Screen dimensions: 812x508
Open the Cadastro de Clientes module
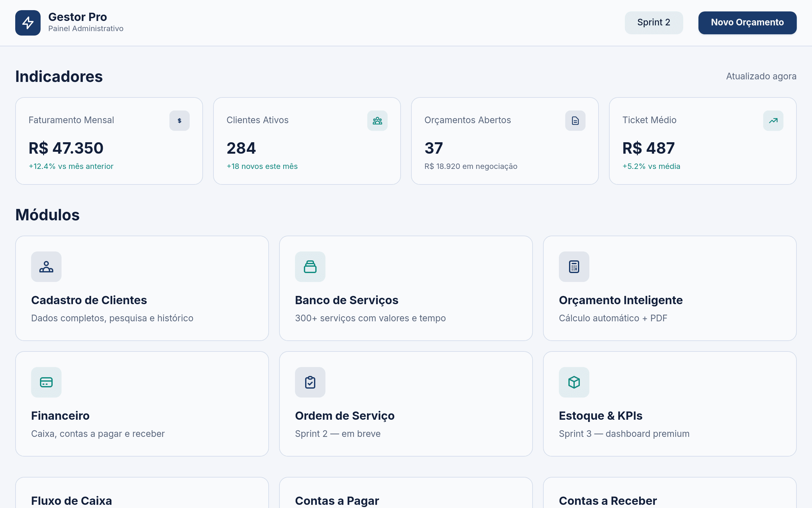(142, 288)
